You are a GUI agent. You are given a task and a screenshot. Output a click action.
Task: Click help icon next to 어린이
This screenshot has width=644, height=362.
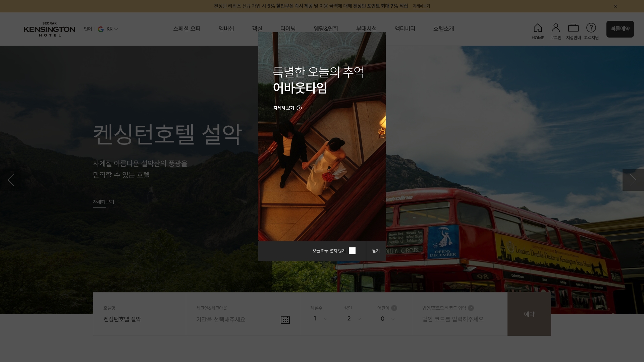click(394, 308)
